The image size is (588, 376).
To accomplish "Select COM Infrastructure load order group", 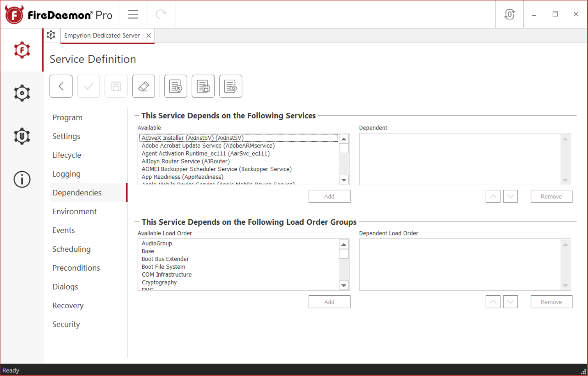I will [239, 274].
